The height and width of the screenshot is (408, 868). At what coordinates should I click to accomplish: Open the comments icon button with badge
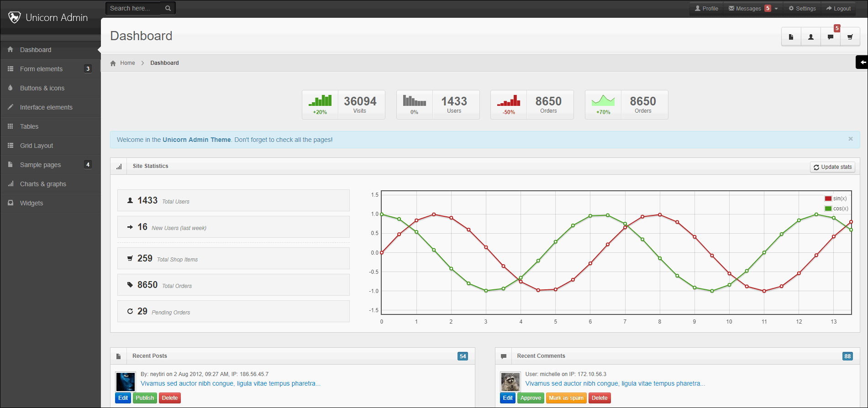tap(831, 37)
